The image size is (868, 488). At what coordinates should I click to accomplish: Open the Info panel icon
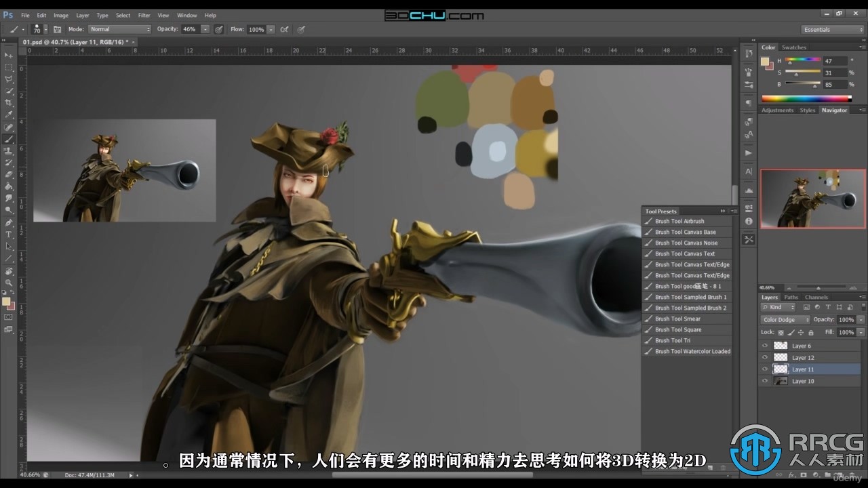(749, 221)
